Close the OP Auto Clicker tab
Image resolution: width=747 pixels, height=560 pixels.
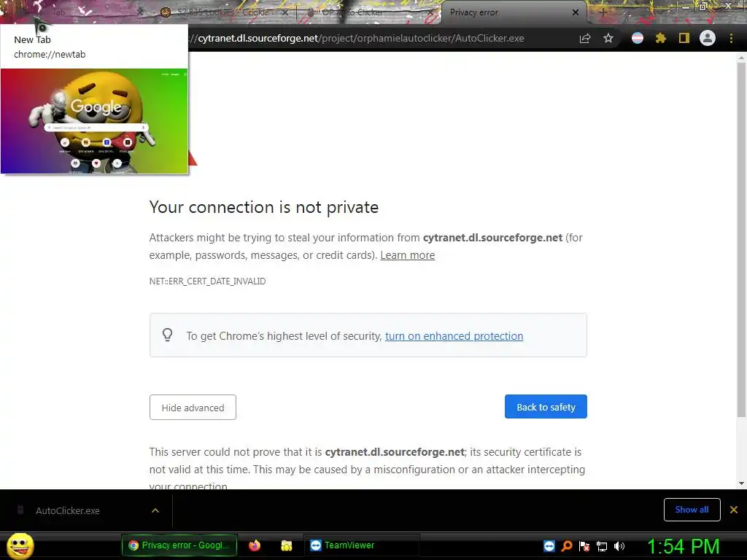[431, 12]
